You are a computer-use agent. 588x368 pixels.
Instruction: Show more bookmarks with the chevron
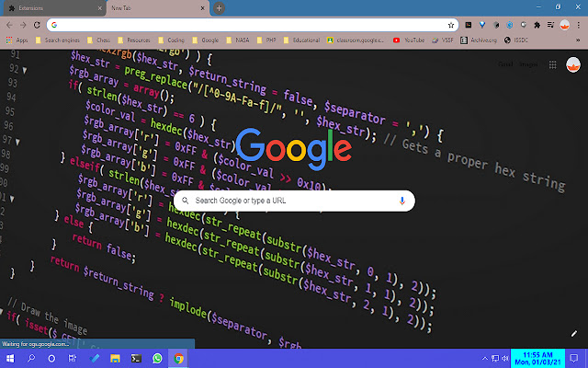point(578,40)
